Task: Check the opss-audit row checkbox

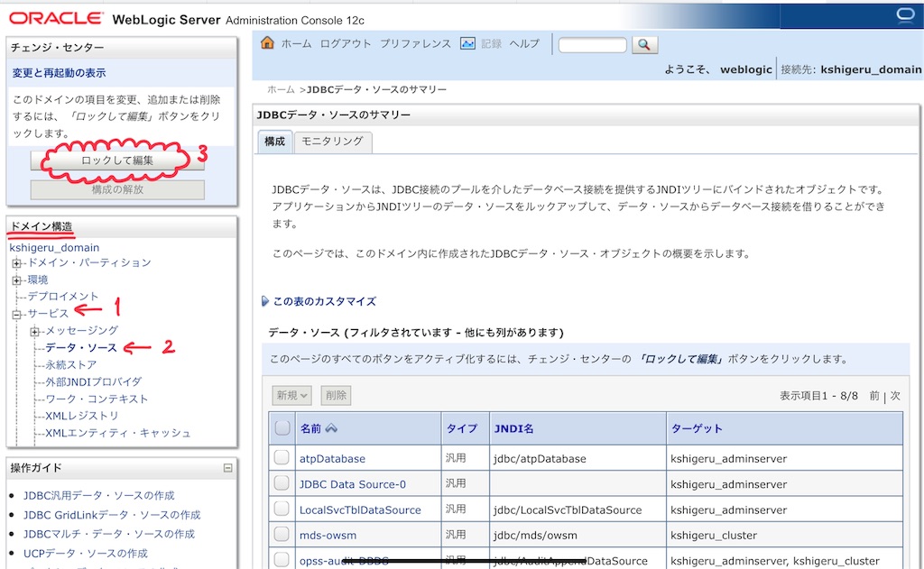Action: [x=282, y=559]
